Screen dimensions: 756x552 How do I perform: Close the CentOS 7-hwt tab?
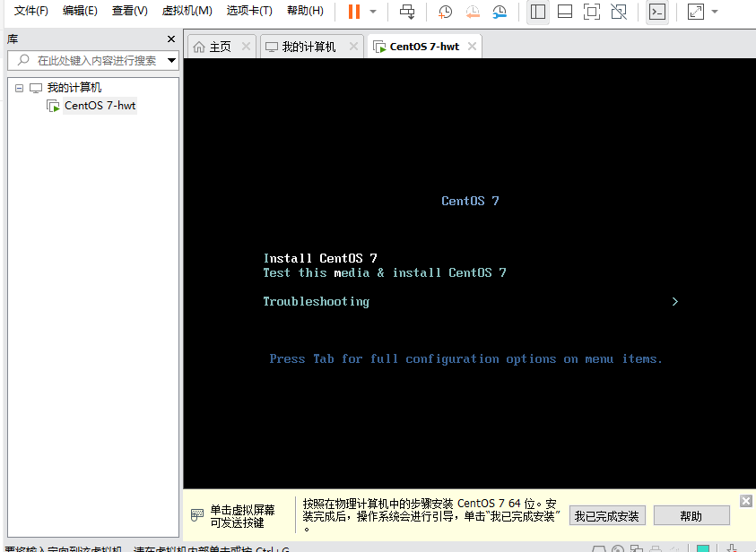[472, 47]
